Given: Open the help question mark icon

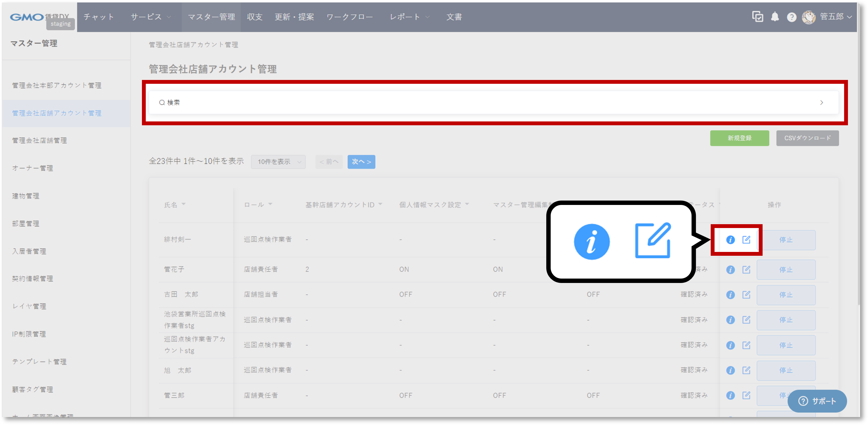Looking at the screenshot, I should click(791, 17).
